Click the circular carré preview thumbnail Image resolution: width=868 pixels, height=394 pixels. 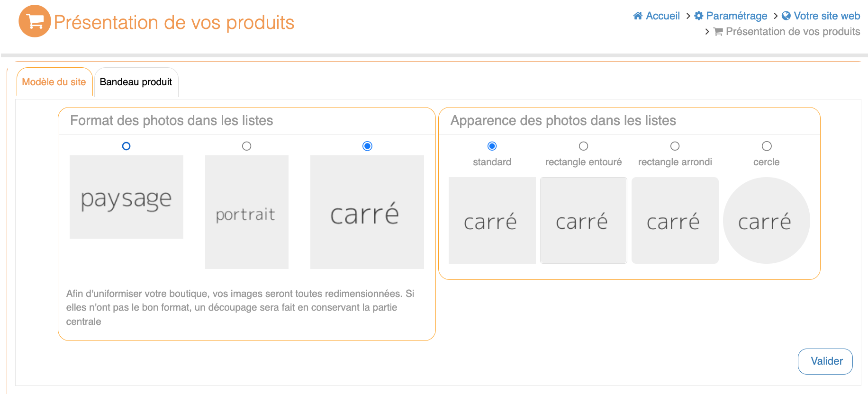(766, 221)
